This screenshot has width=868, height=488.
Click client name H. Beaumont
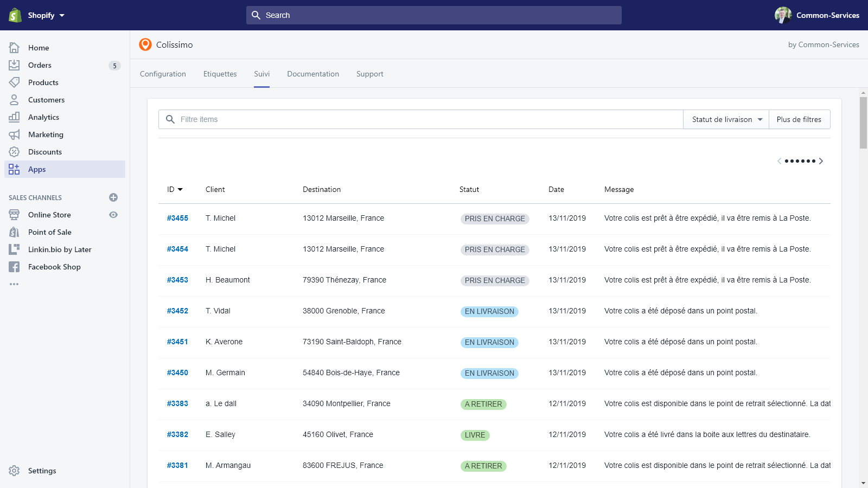click(x=228, y=280)
